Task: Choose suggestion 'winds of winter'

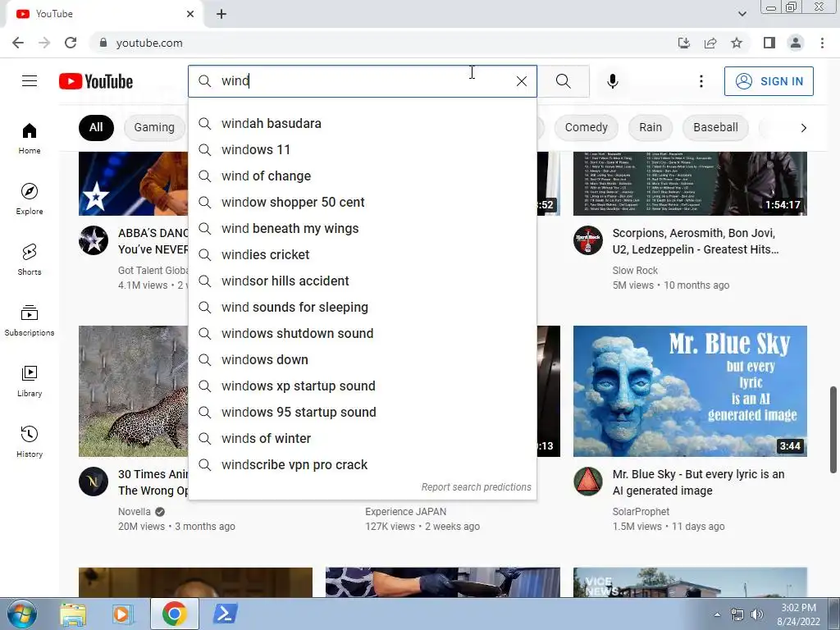Action: click(x=362, y=438)
